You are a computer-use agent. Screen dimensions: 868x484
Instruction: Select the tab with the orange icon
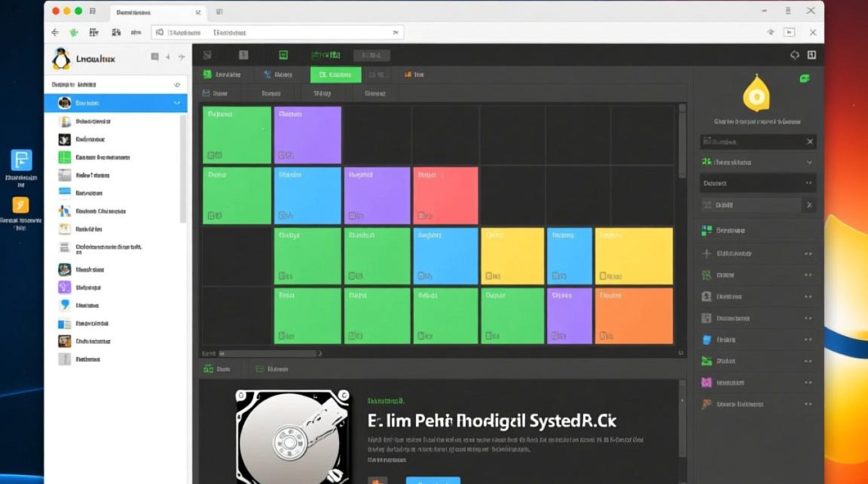[x=414, y=75]
